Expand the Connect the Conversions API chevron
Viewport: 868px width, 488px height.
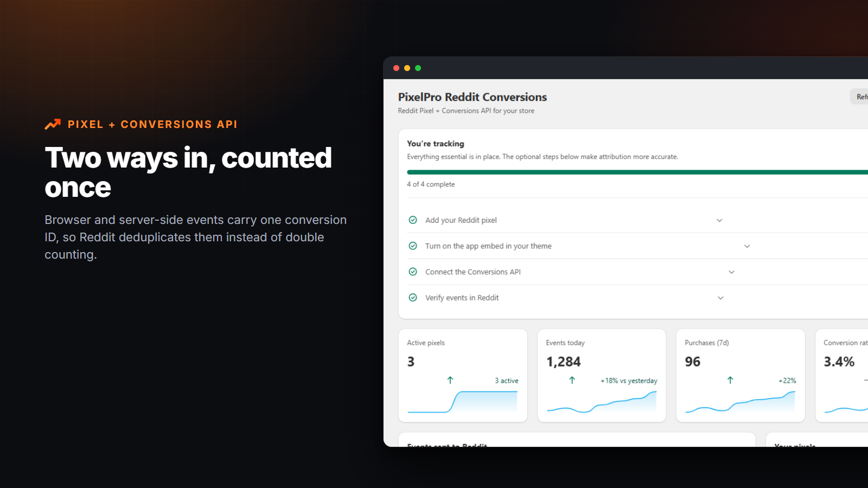tap(731, 272)
